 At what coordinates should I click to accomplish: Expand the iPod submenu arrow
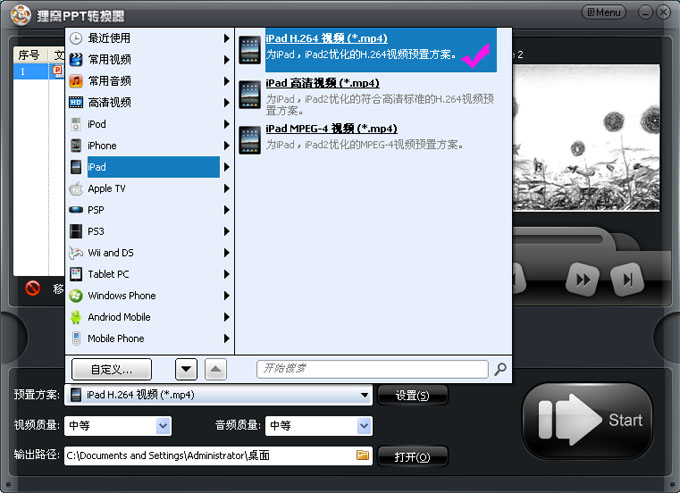click(226, 124)
